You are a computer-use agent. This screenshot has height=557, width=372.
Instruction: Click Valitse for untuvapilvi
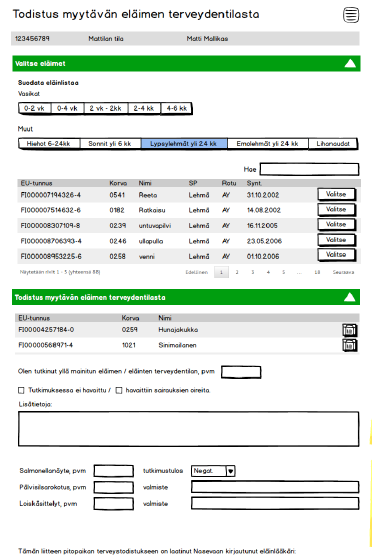pos(336,225)
